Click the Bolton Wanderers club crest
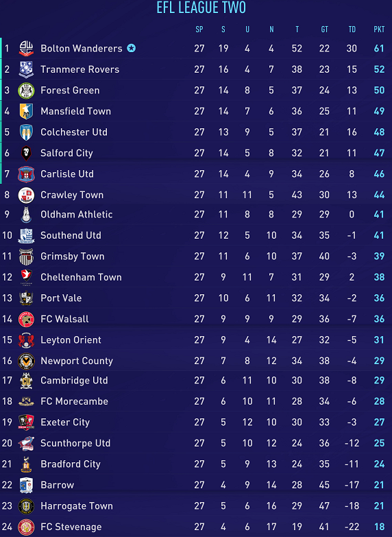Screen dimensions: 392x537 pyautogui.click(x=26, y=48)
